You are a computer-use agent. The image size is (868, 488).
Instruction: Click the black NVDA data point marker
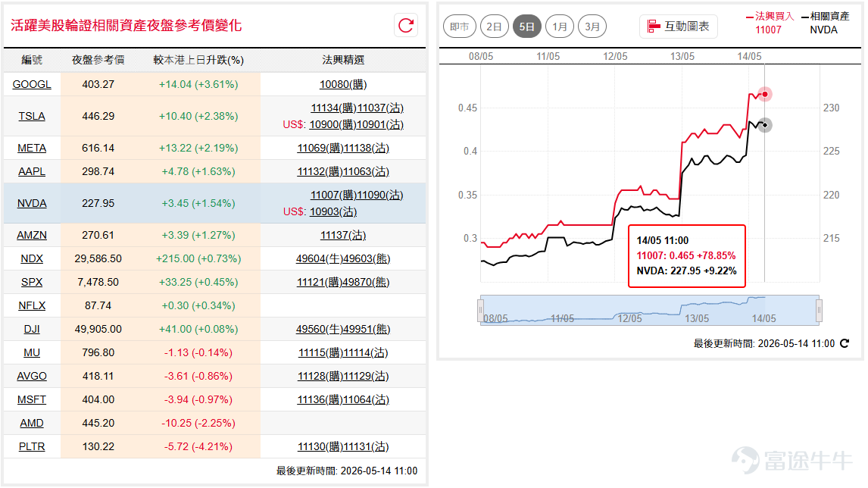click(x=765, y=125)
